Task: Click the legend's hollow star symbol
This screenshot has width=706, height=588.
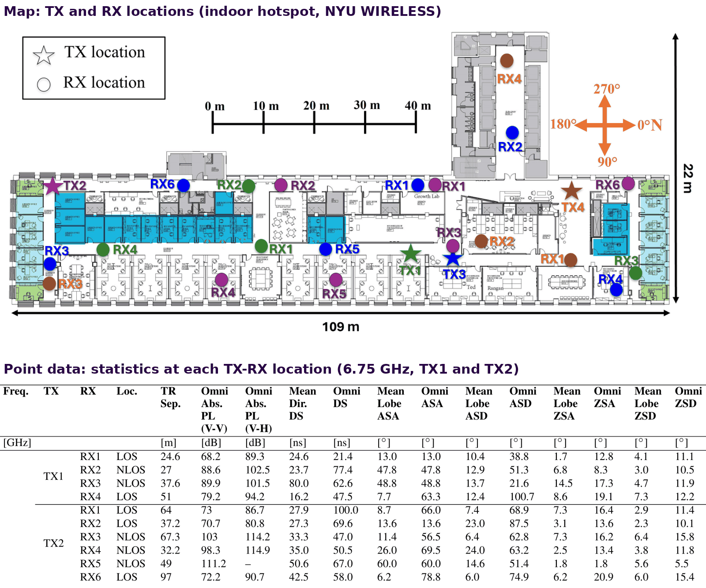Action: [x=44, y=56]
